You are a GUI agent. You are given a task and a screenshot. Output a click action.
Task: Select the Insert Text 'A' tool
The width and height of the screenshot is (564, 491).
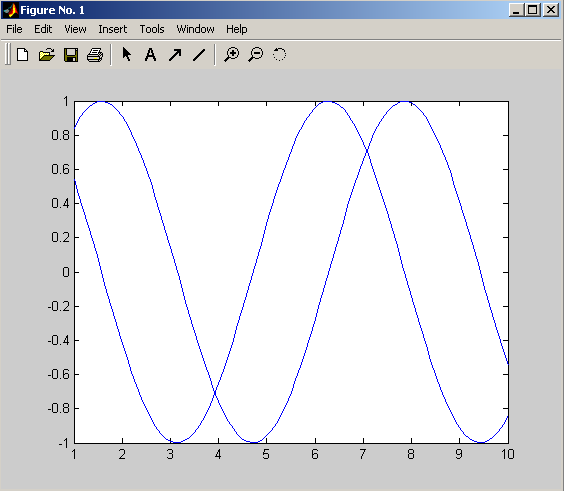click(150, 55)
